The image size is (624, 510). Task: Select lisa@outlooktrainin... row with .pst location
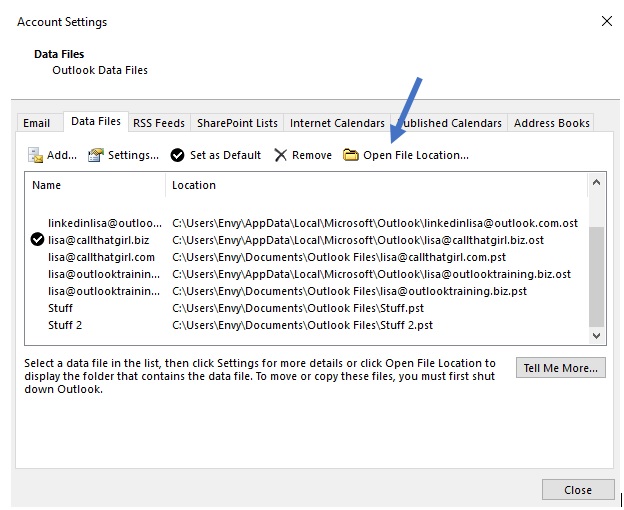[104, 292]
